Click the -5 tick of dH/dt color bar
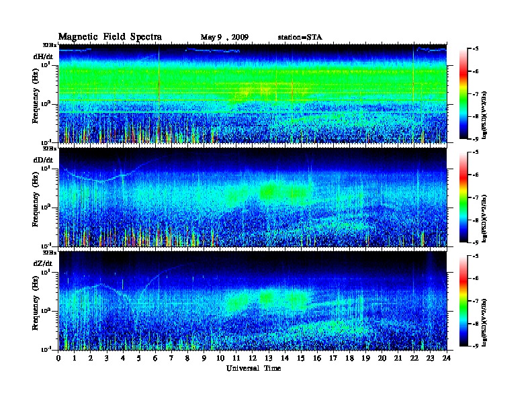Screen dimensions: 532x411 point(476,49)
